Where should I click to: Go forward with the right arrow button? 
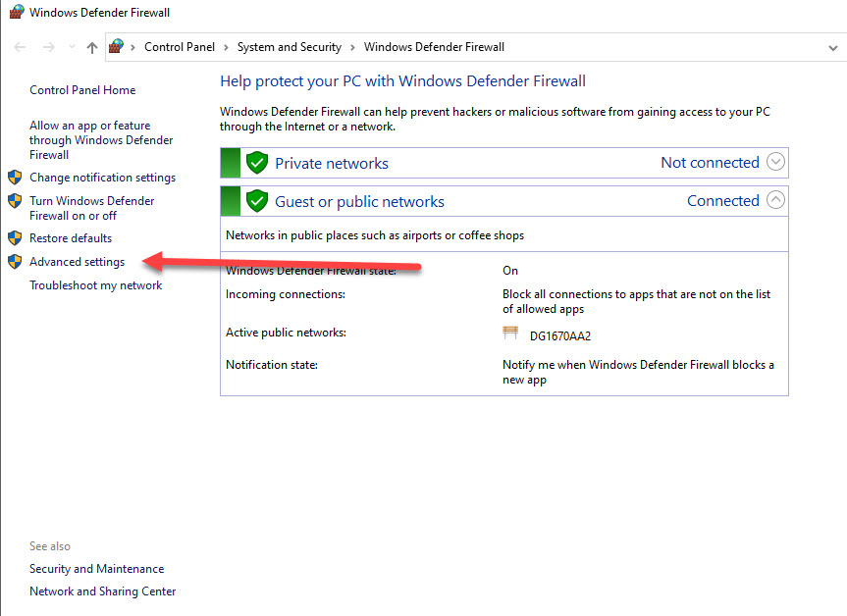(x=49, y=47)
